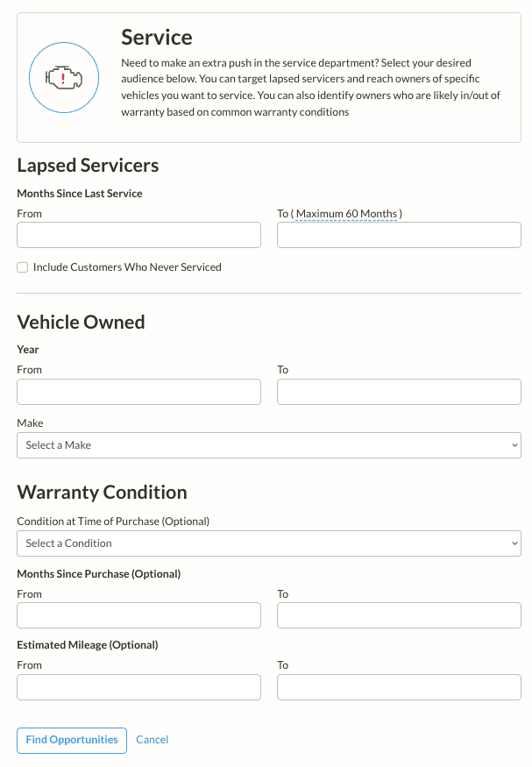Click the Maximum 60 Months tooltip text

coord(347,214)
